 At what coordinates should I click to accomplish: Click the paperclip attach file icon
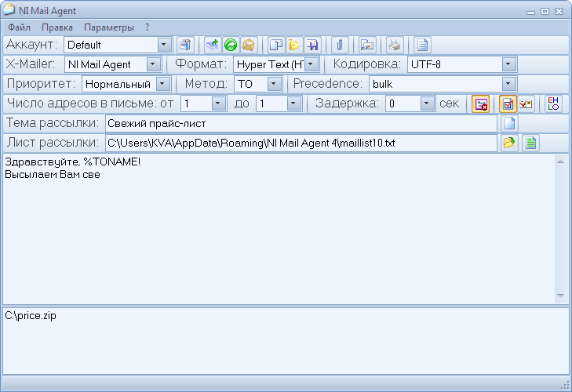[x=340, y=45]
